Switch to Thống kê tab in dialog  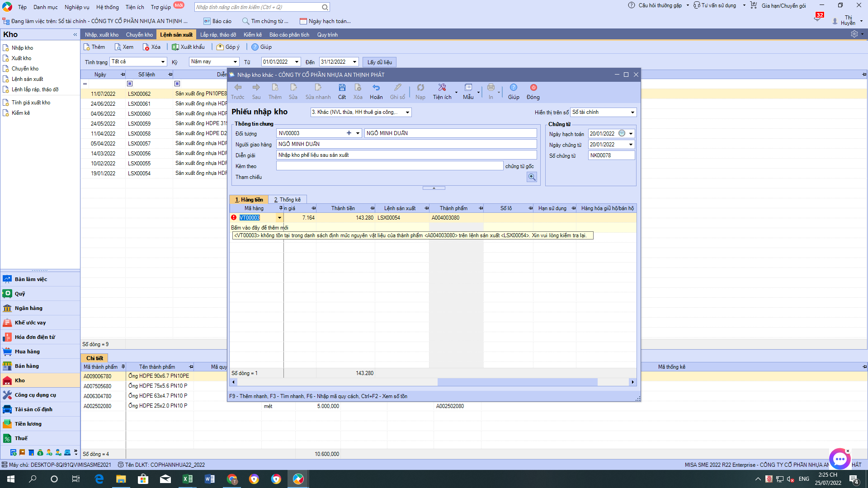[288, 200]
